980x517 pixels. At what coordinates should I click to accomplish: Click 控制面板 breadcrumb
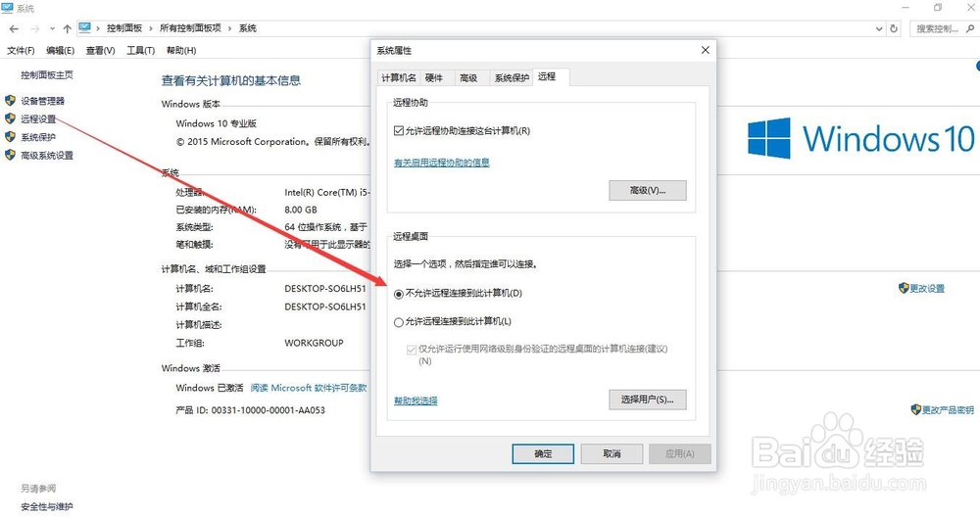click(x=124, y=28)
